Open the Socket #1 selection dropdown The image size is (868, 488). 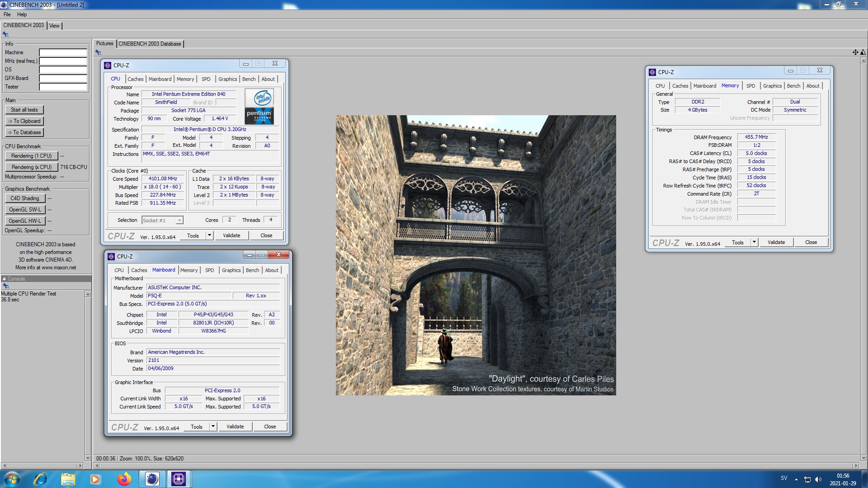[x=179, y=221]
